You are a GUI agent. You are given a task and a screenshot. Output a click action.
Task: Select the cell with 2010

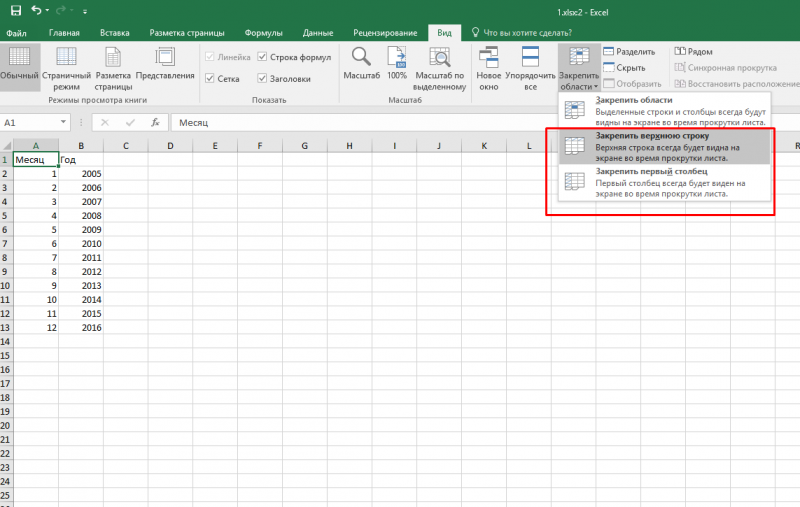tap(81, 243)
